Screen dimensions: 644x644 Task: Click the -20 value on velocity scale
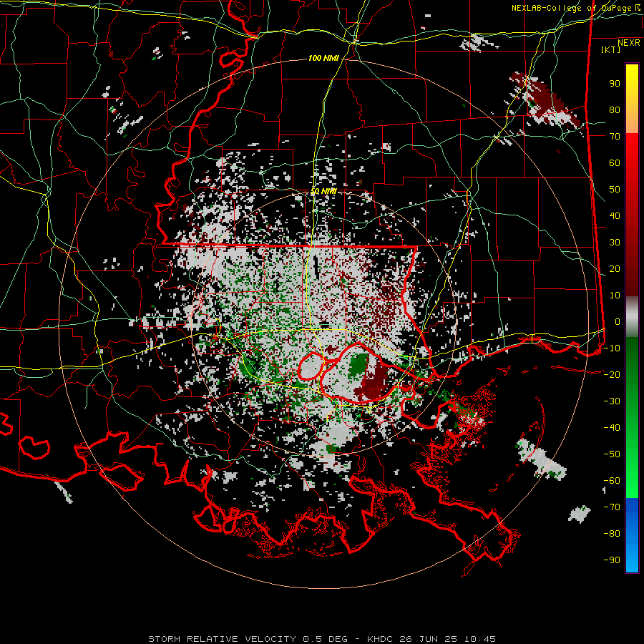coord(612,375)
